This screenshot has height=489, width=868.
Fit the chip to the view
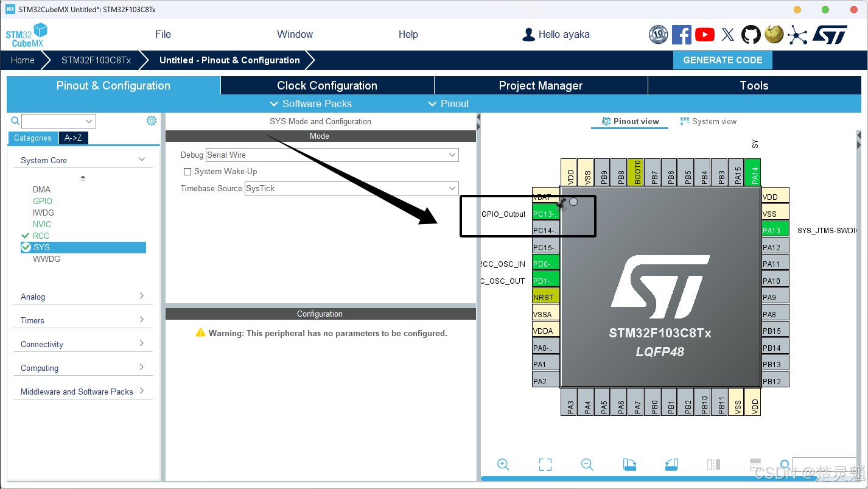pos(545,465)
